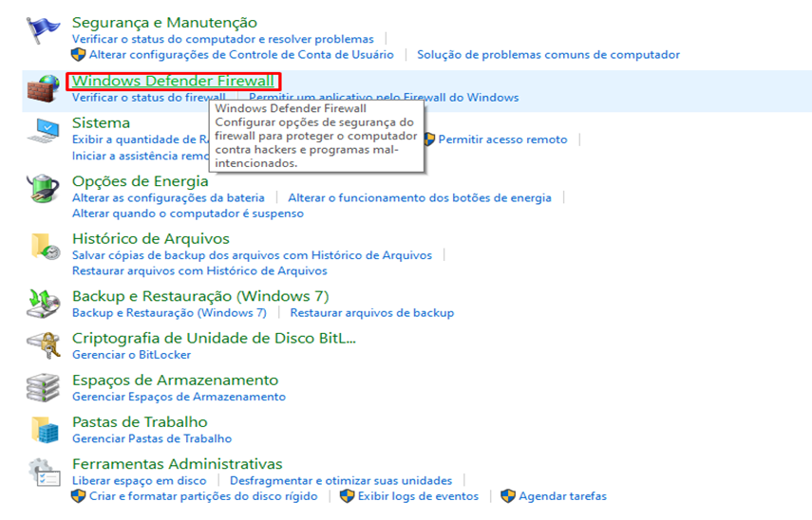812x520 pixels.
Task: Click Restaurar arquivos com Histórico de Arquivos
Action: point(199,271)
